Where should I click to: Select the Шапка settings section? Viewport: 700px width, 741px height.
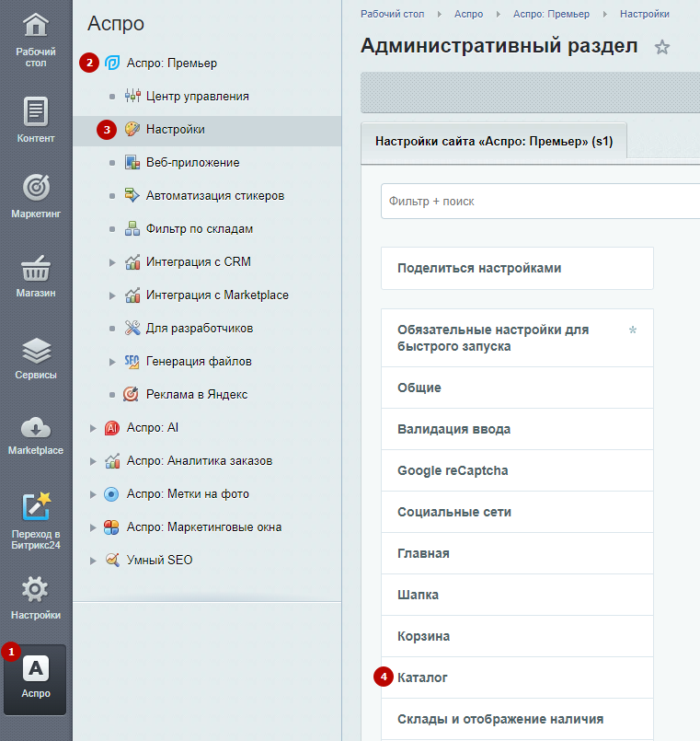tap(517, 595)
